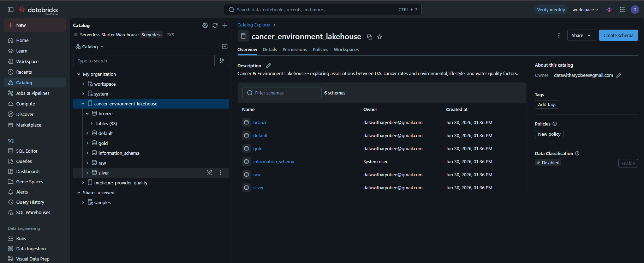The width and height of the screenshot is (644, 263).
Task: Collapse My organization tree node
Action: (x=79, y=74)
